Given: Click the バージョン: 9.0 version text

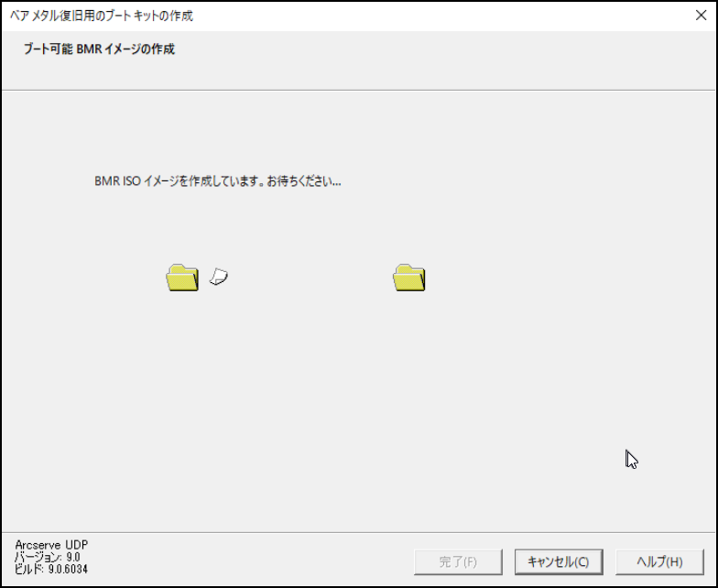Looking at the screenshot, I should coord(48,557).
